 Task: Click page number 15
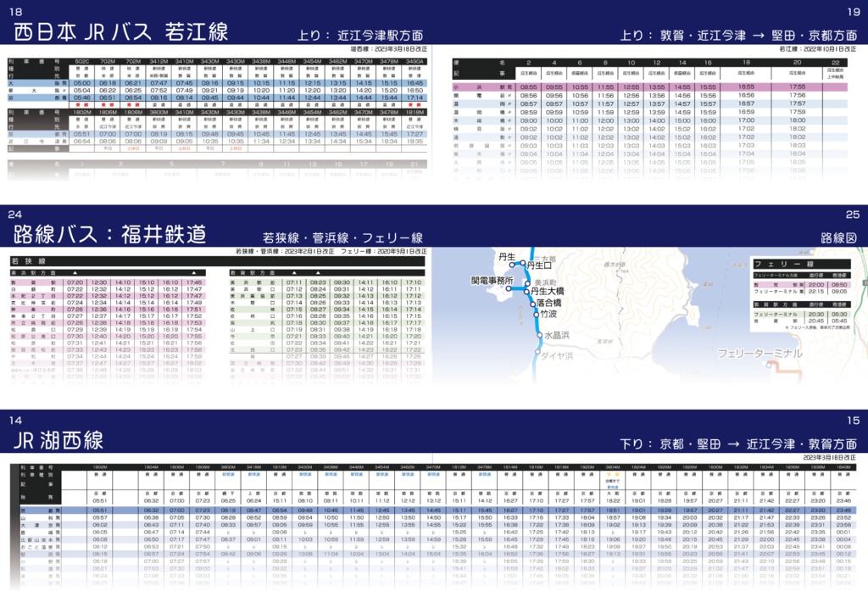[x=854, y=421]
